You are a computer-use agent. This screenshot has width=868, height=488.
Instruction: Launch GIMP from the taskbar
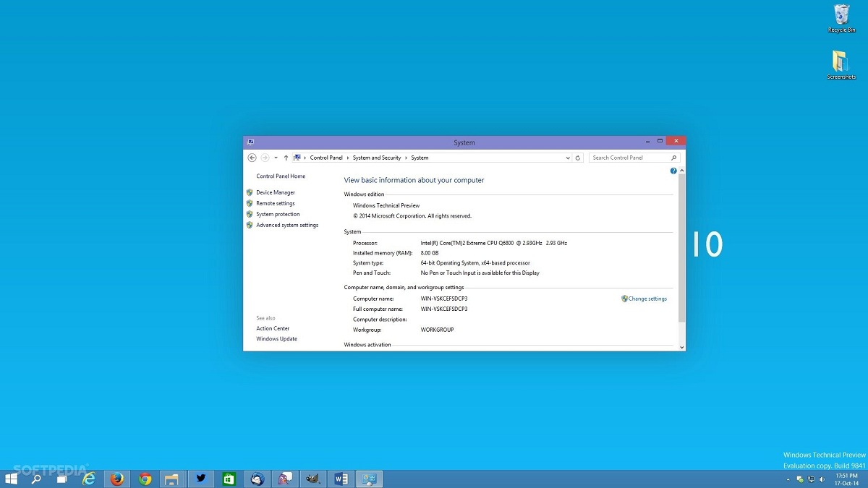[x=312, y=478]
